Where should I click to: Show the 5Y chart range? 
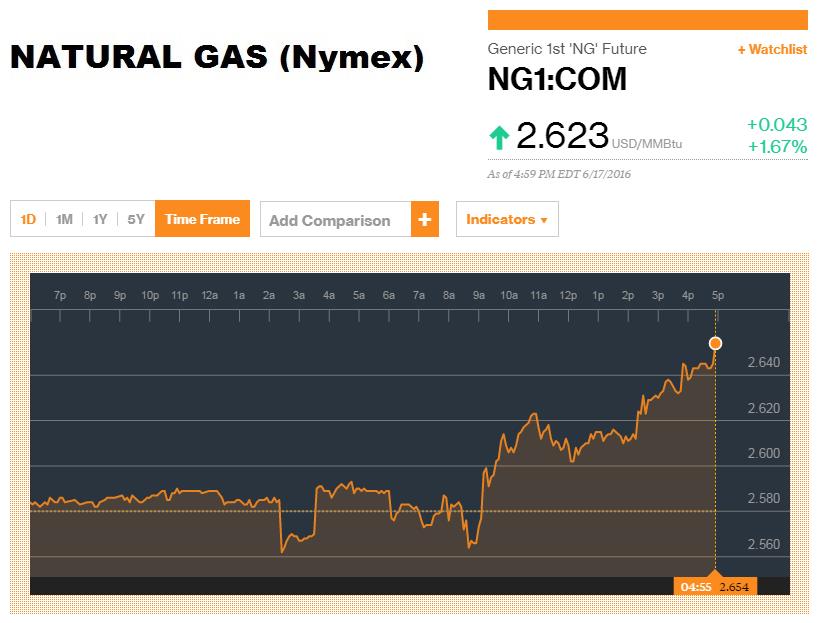coord(136,219)
